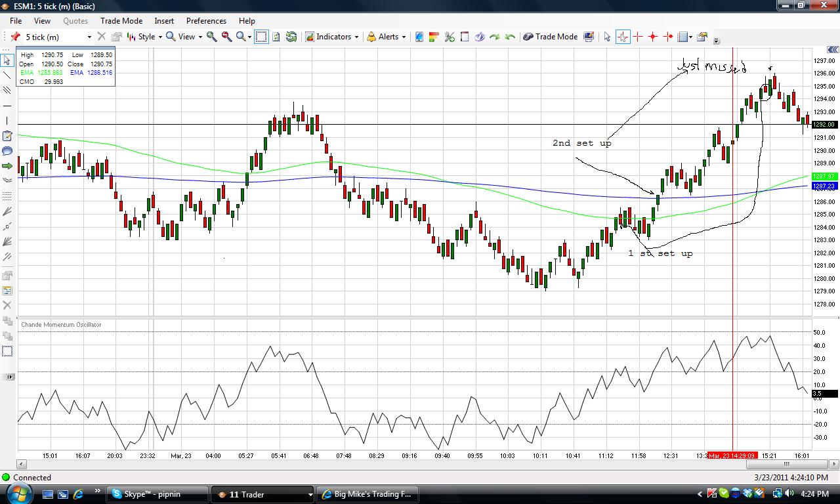Open the File menu
840x504 pixels.
pyautogui.click(x=16, y=21)
